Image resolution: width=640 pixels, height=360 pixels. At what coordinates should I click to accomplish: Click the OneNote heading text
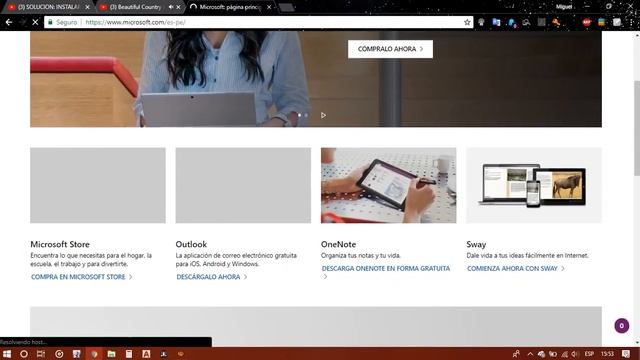click(338, 244)
